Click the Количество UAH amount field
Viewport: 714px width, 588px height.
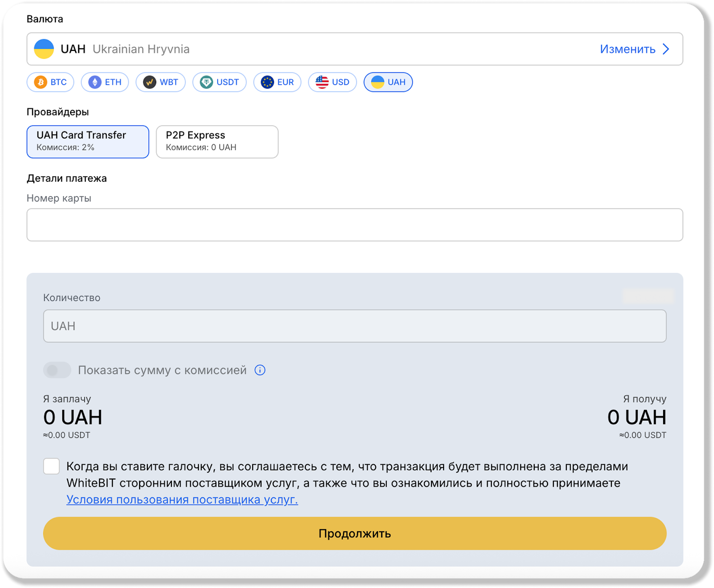(354, 326)
